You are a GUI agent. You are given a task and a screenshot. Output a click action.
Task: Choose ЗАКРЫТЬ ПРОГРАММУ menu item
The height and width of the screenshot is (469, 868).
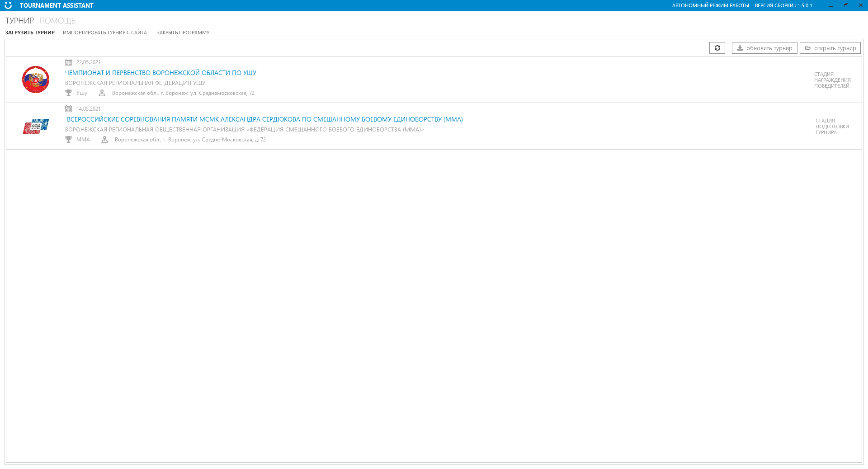[183, 33]
